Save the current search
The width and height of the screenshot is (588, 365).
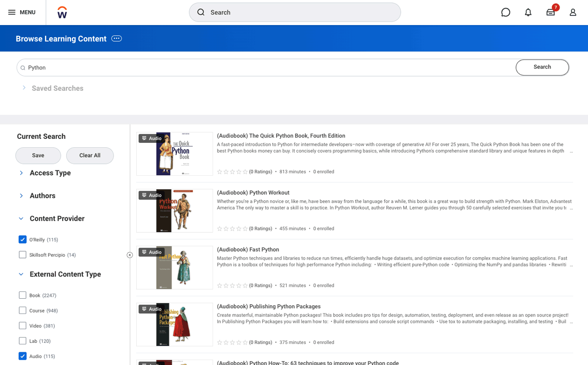[x=38, y=156]
